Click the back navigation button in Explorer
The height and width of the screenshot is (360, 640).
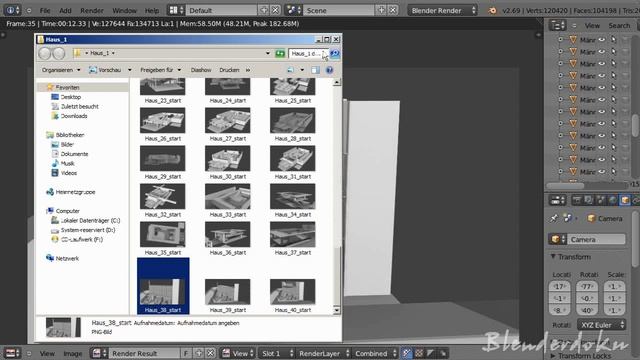coord(44,53)
